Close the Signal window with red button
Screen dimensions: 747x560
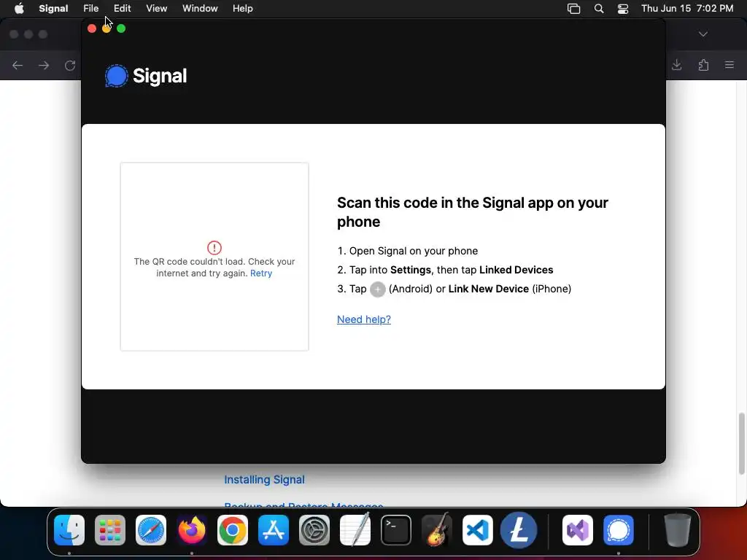pos(92,28)
